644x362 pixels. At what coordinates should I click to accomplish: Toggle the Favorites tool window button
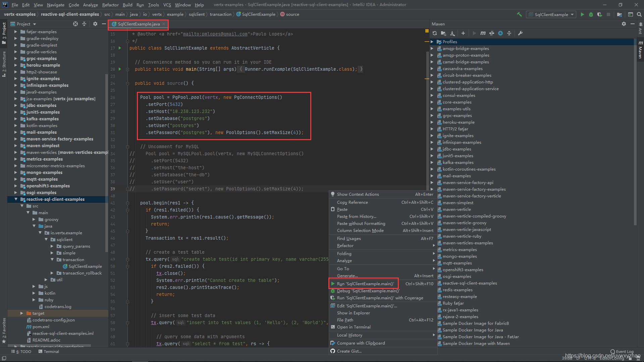[x=4, y=330]
